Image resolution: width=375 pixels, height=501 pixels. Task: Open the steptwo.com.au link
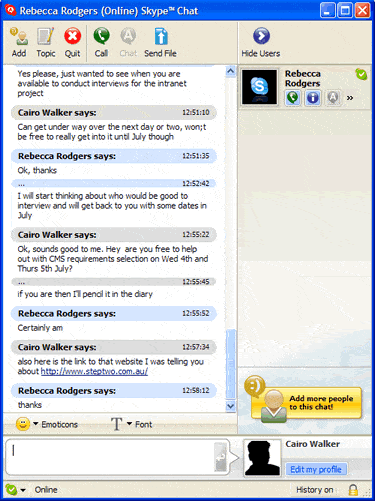point(94,371)
